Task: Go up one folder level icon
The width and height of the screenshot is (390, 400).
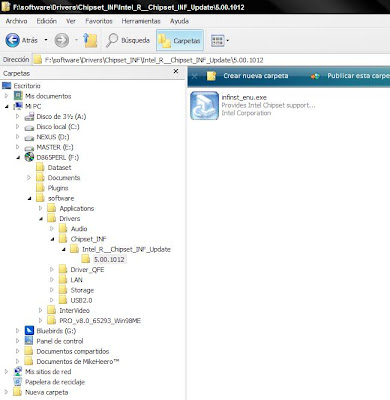Action: point(90,40)
